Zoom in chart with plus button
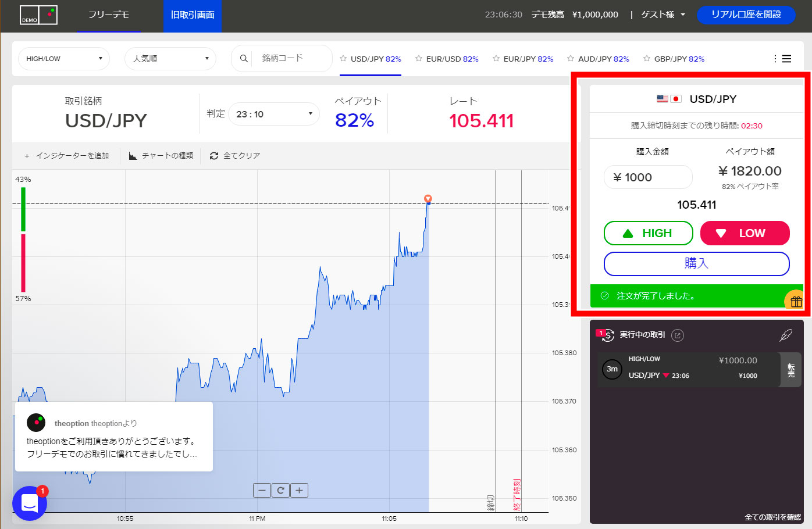 coord(299,490)
